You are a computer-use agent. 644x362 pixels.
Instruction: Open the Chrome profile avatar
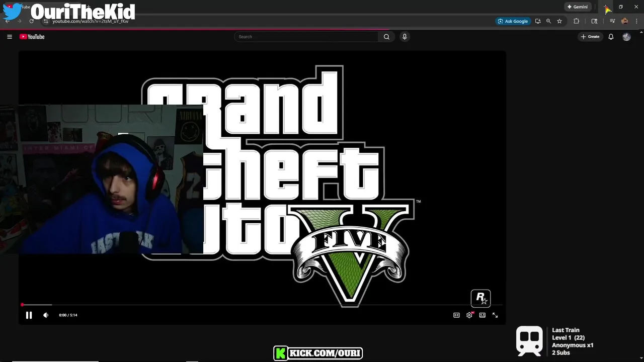[624, 21]
